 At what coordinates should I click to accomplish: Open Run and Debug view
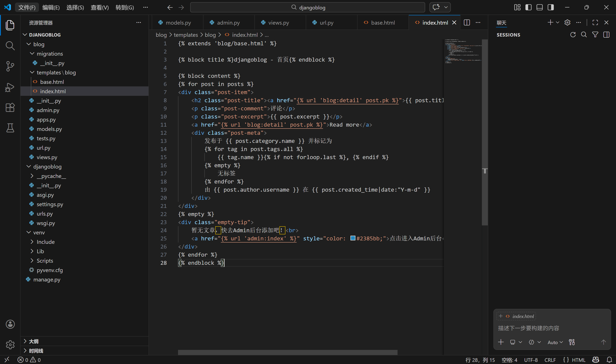pos(10,87)
